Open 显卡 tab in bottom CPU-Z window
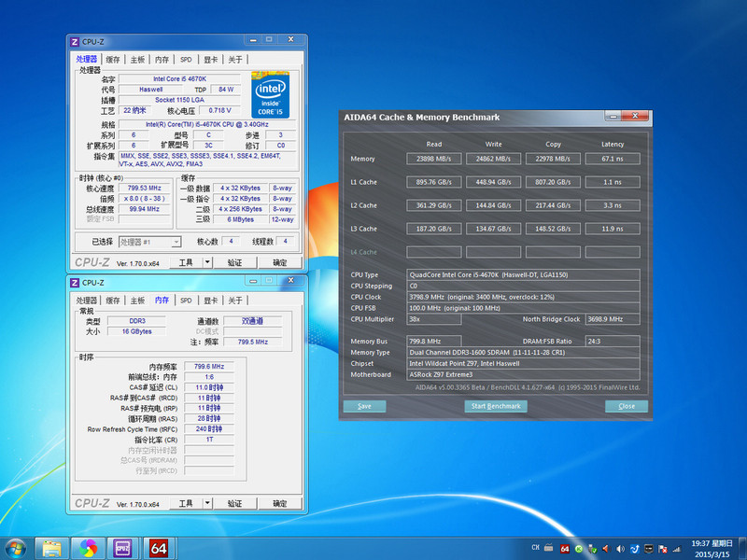Screen dimensions: 747x560 [210, 301]
